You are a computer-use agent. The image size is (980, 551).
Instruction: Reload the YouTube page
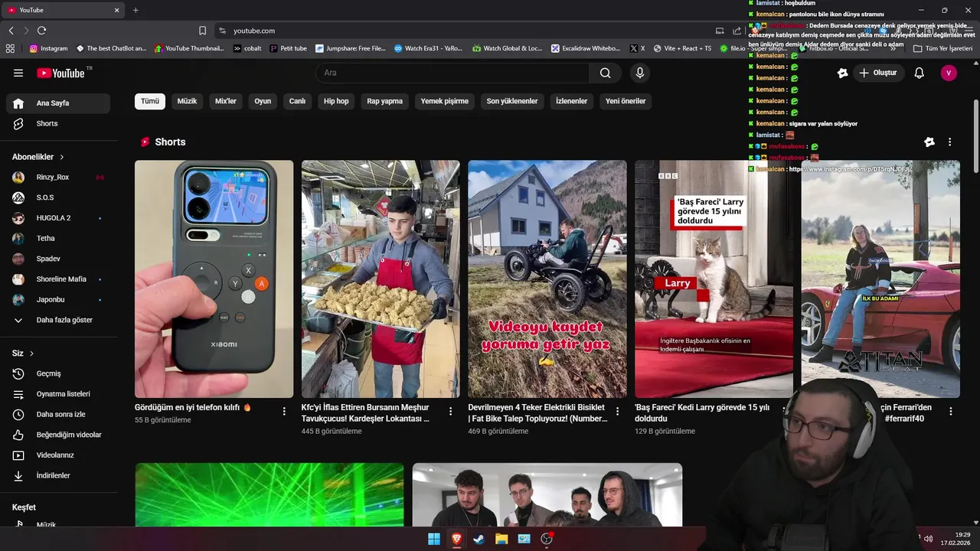click(41, 31)
